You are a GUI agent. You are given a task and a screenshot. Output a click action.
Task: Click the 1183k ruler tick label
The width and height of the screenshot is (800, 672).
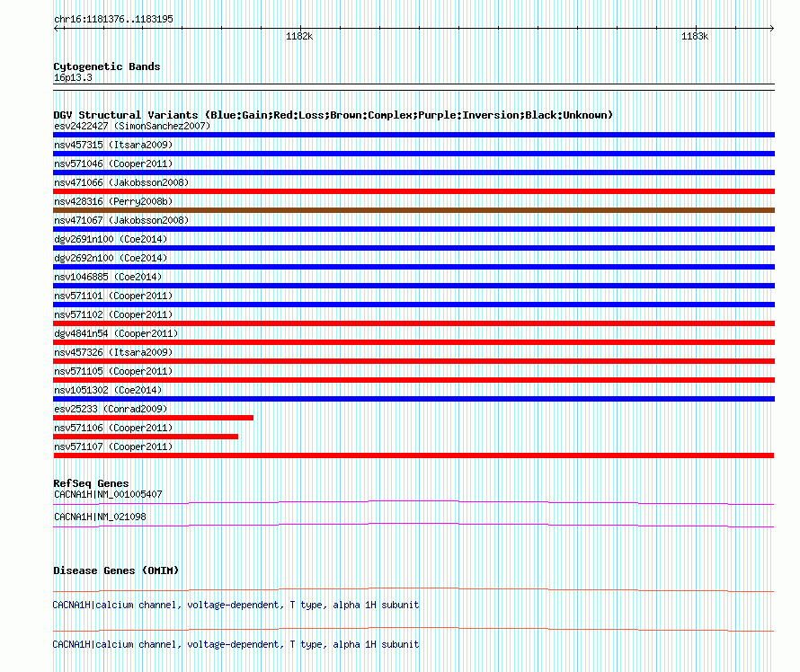[x=695, y=36]
